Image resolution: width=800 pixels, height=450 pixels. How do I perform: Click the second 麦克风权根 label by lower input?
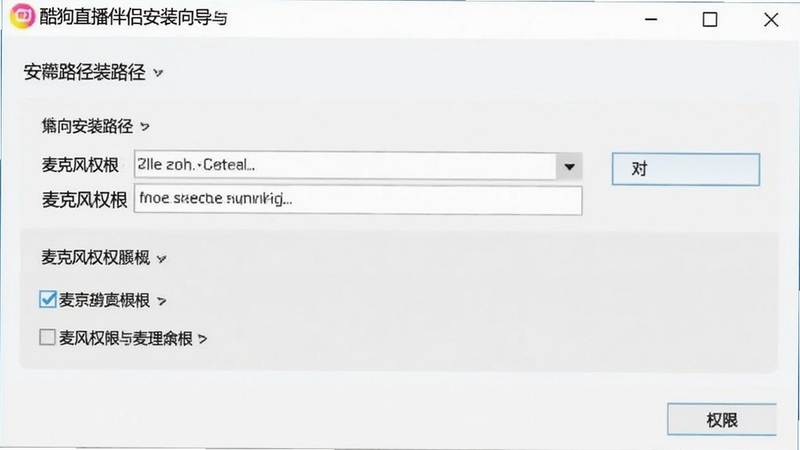pos(84,199)
